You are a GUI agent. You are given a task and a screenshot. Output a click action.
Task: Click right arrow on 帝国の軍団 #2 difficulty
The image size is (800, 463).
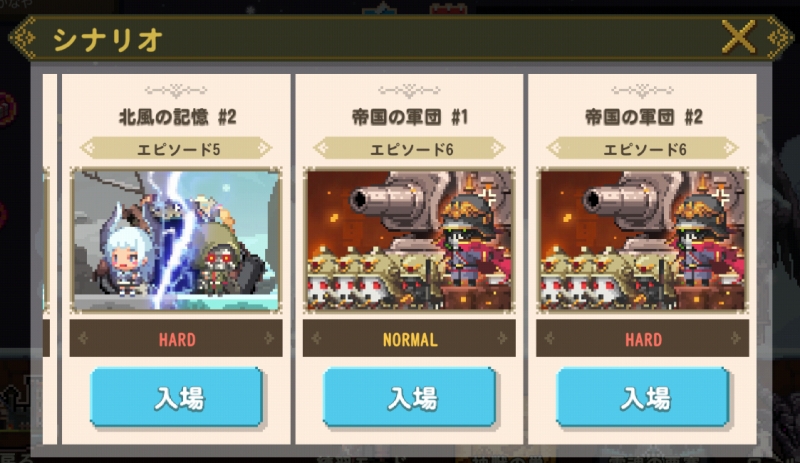[x=736, y=338]
